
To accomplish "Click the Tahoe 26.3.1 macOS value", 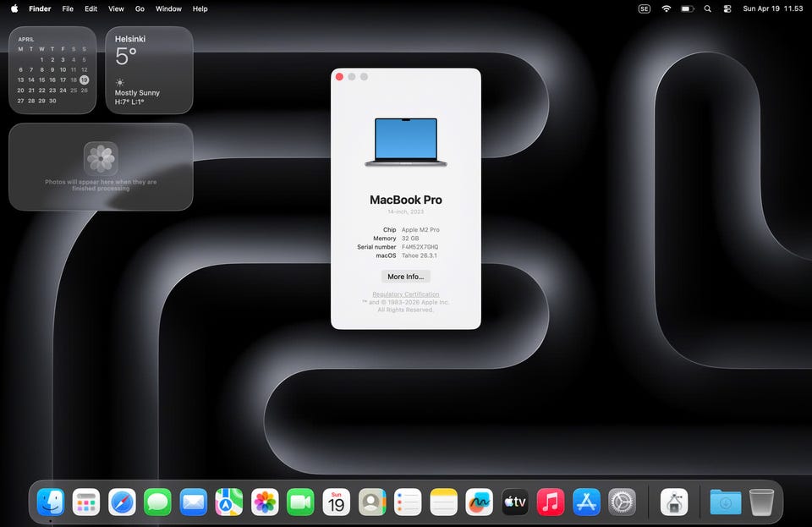I will (x=419, y=255).
